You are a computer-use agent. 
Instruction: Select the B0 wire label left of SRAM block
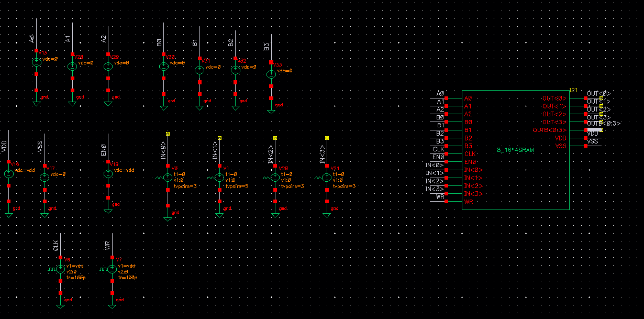point(440,117)
